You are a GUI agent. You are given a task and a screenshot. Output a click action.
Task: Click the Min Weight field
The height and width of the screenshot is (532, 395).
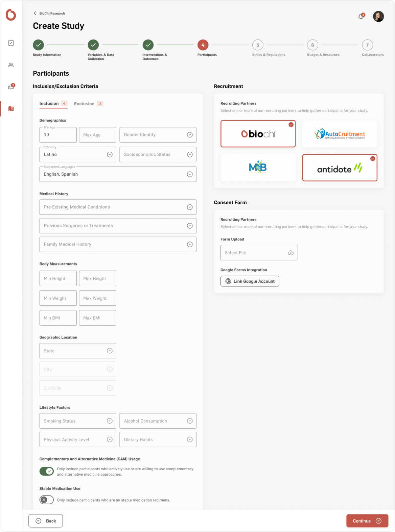(58, 298)
